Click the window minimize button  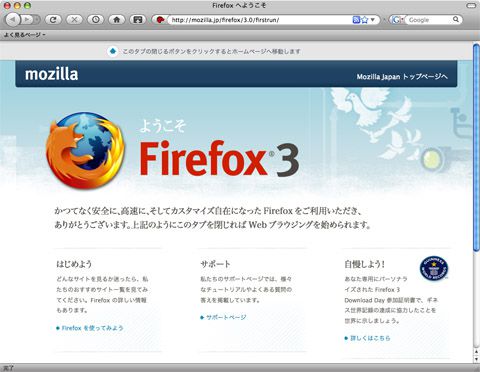17,5
